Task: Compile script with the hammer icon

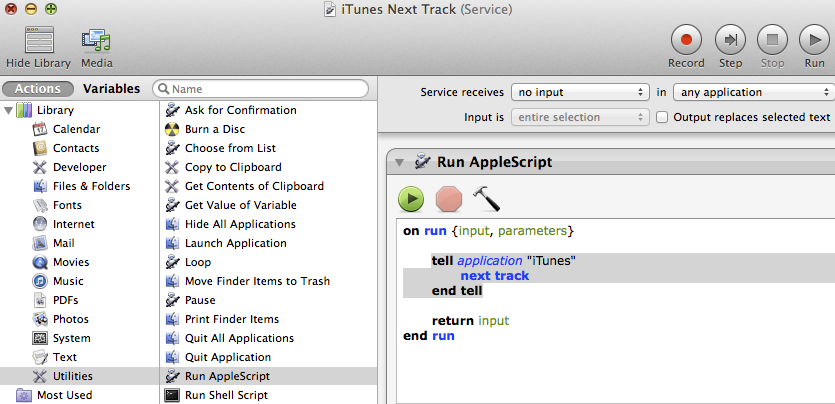Action: [x=486, y=199]
